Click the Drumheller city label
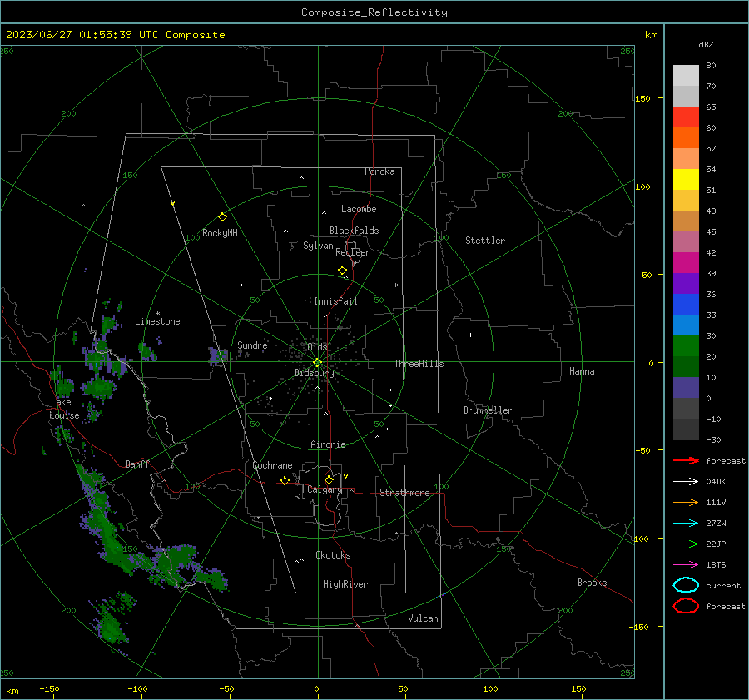749x700 pixels. pyautogui.click(x=488, y=410)
